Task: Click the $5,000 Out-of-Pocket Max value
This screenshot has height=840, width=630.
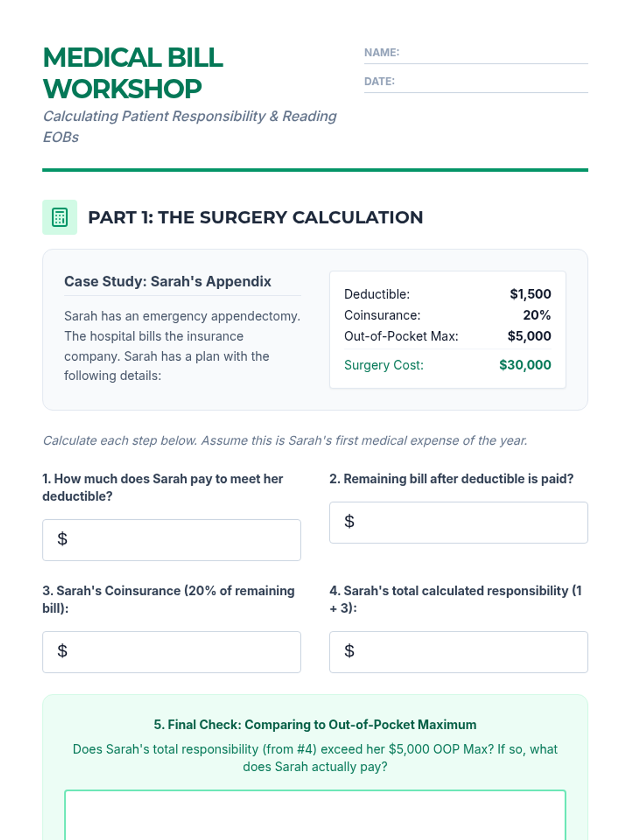Action: pyautogui.click(x=529, y=336)
